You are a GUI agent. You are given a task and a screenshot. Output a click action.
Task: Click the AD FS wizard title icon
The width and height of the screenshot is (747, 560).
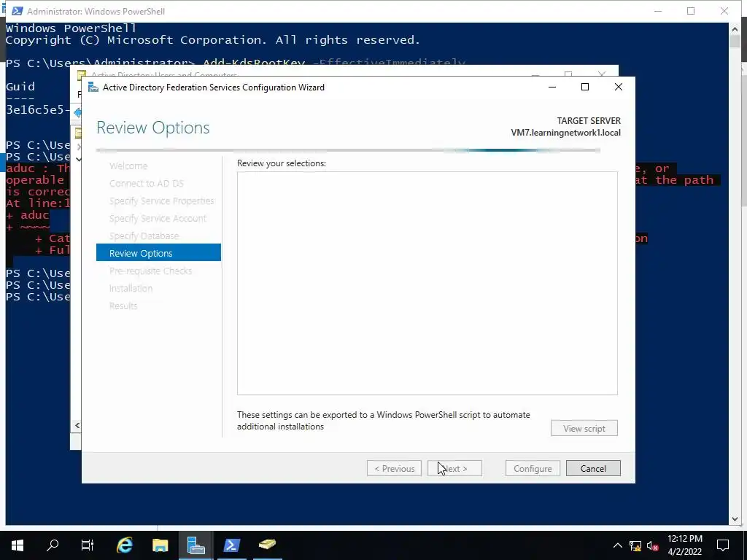93,87
